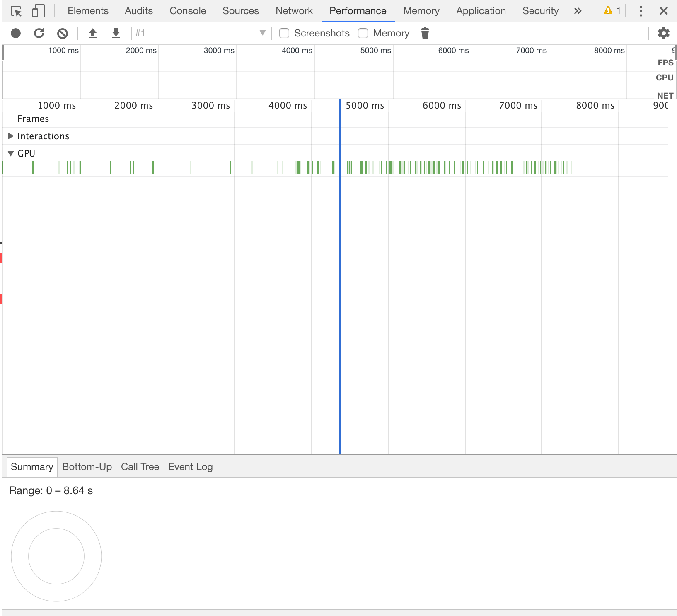
Task: Click the Frames track label
Action: click(x=33, y=119)
